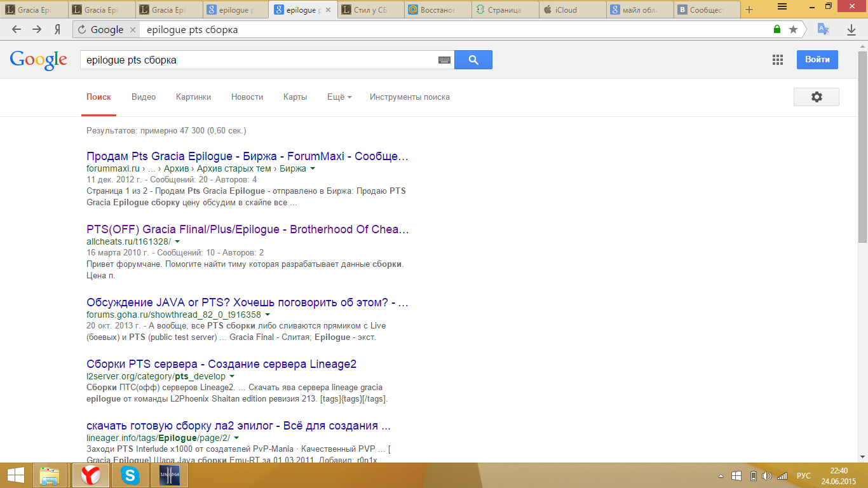Screen dimensions: 868x488
Task: Click the page translate icon
Action: point(823,29)
